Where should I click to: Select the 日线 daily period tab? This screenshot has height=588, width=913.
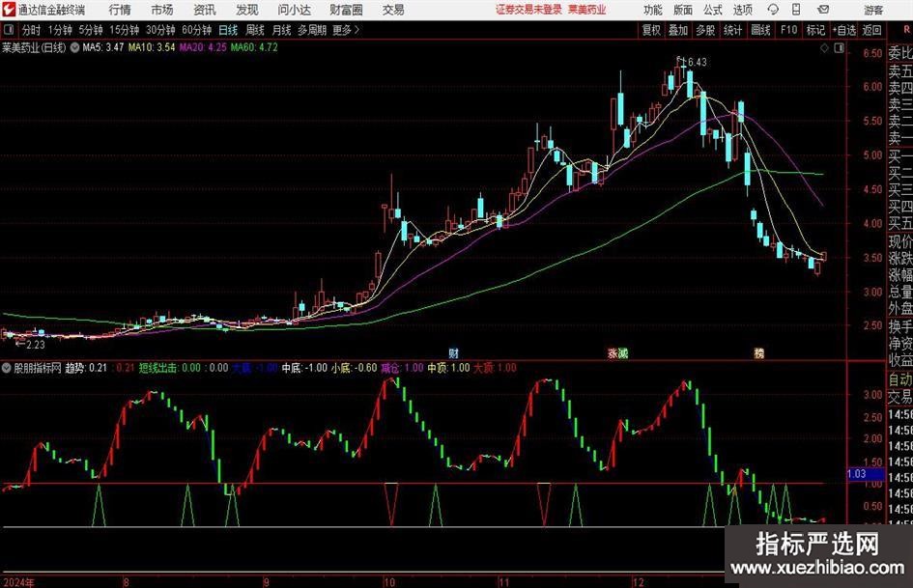228,30
